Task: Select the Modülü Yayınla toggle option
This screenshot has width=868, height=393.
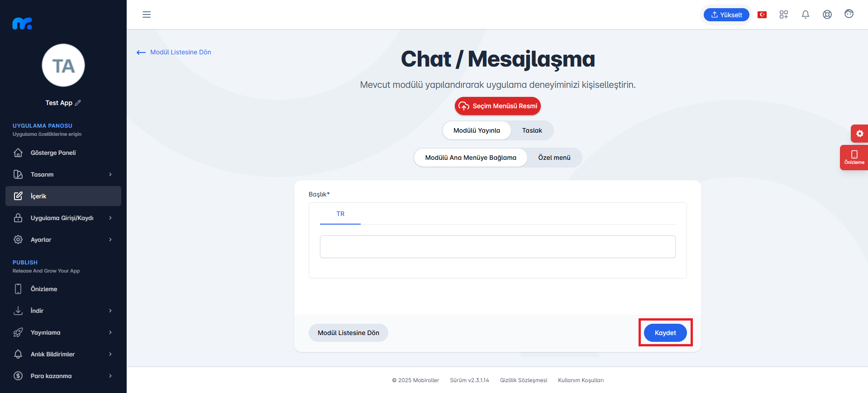Action: click(x=477, y=130)
